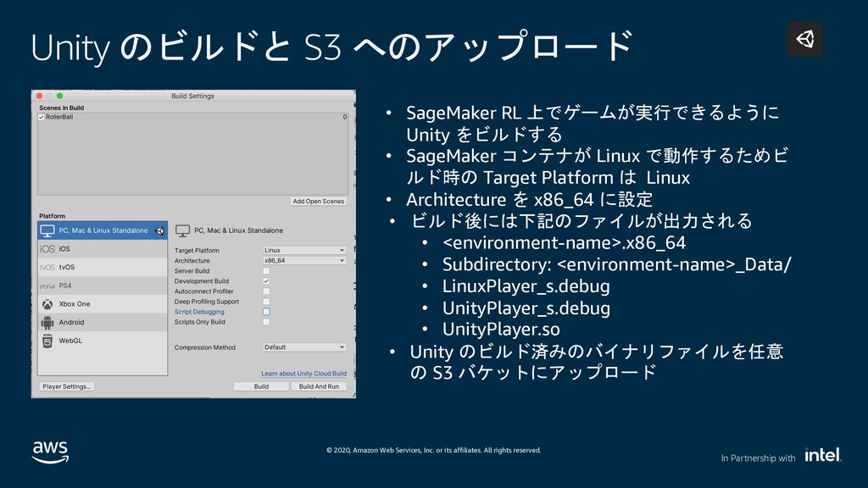868x488 pixels.
Task: Select the iOS platform row
Action: 103,249
